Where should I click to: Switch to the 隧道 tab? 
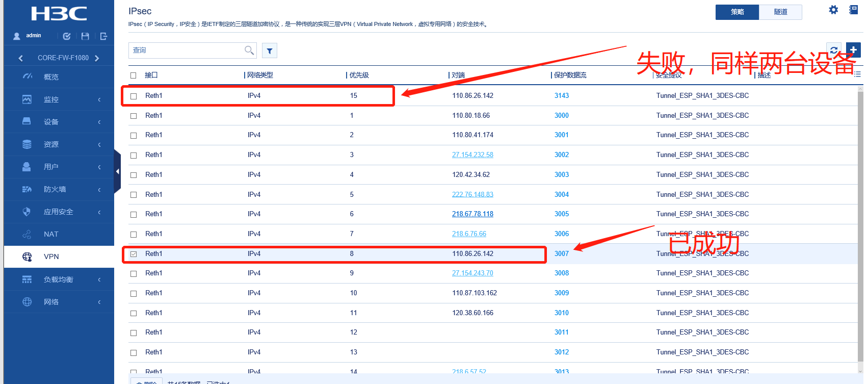click(780, 12)
